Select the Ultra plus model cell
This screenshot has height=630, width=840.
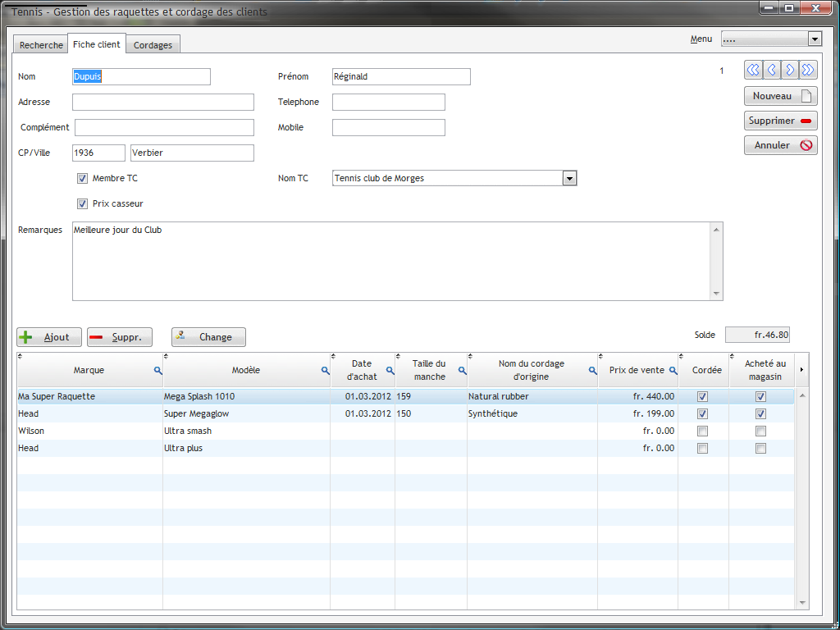point(246,448)
